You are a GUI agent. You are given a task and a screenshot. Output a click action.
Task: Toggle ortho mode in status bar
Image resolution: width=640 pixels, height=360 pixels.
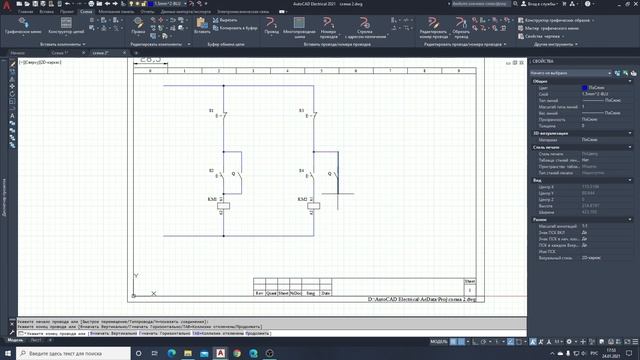click(x=475, y=342)
